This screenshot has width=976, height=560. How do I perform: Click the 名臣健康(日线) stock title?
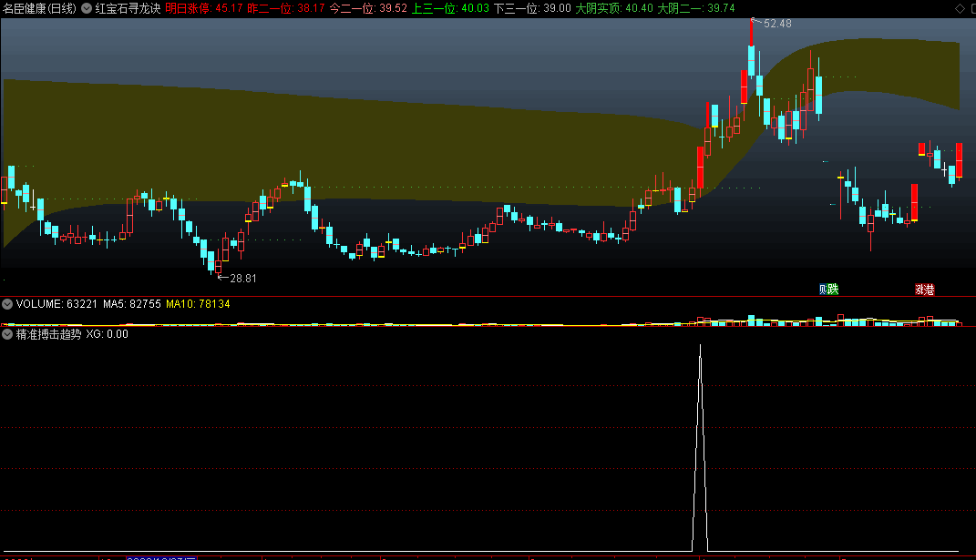coord(39,8)
